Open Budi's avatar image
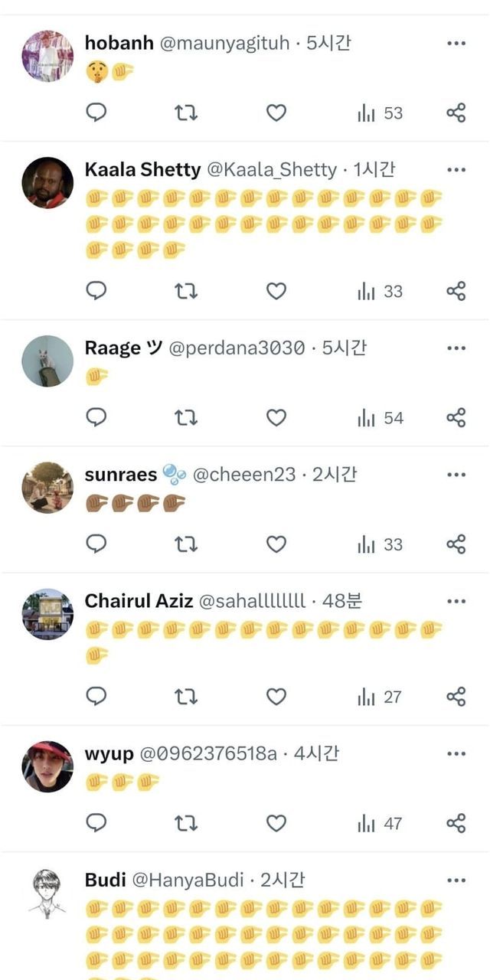 (x=47, y=893)
